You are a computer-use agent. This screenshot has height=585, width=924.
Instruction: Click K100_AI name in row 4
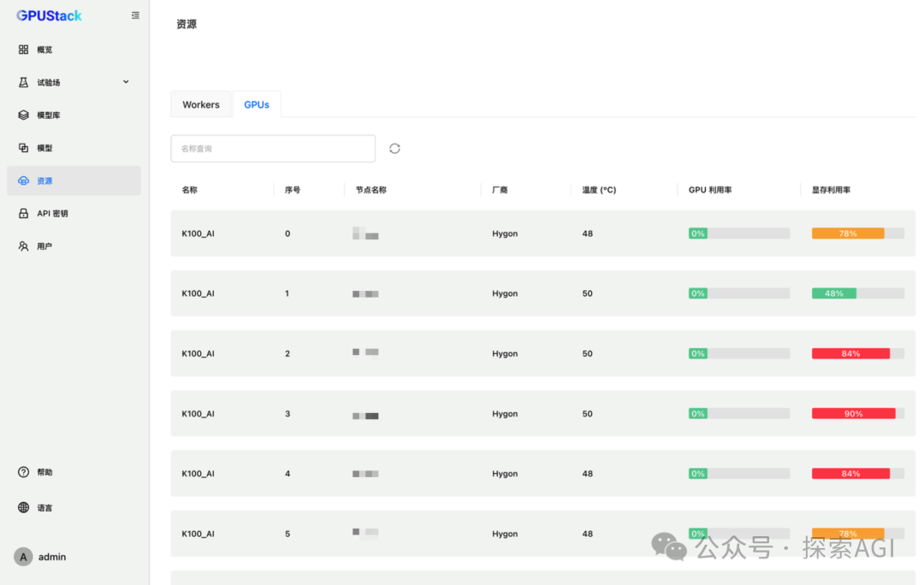point(198,474)
